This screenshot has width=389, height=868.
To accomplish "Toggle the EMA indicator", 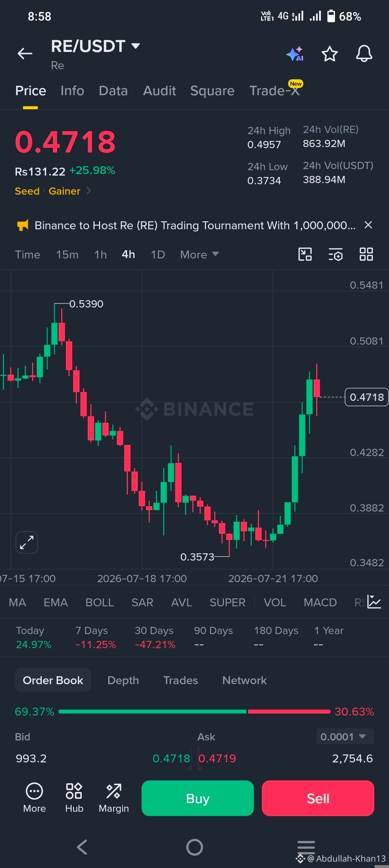I will click(x=55, y=602).
